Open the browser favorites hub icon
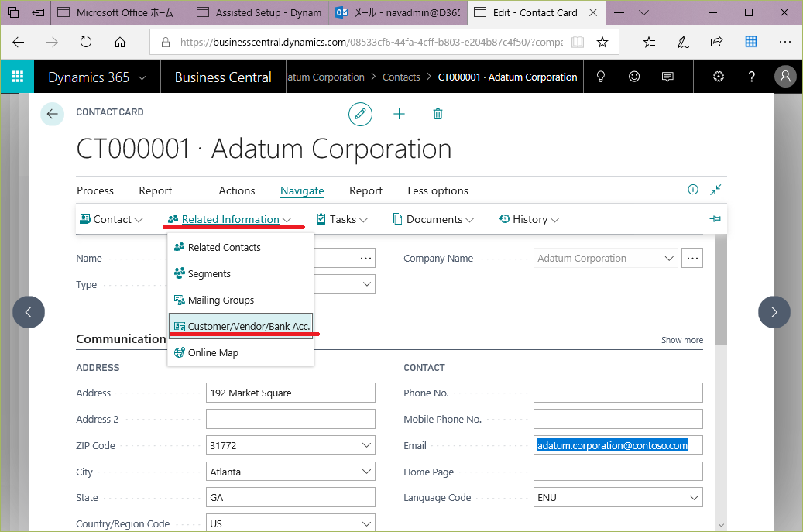Viewport: 803px width, 532px height. pos(650,42)
